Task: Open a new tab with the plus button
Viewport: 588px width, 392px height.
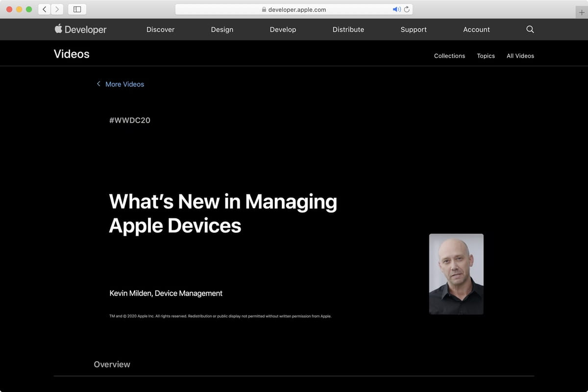Action: click(582, 13)
